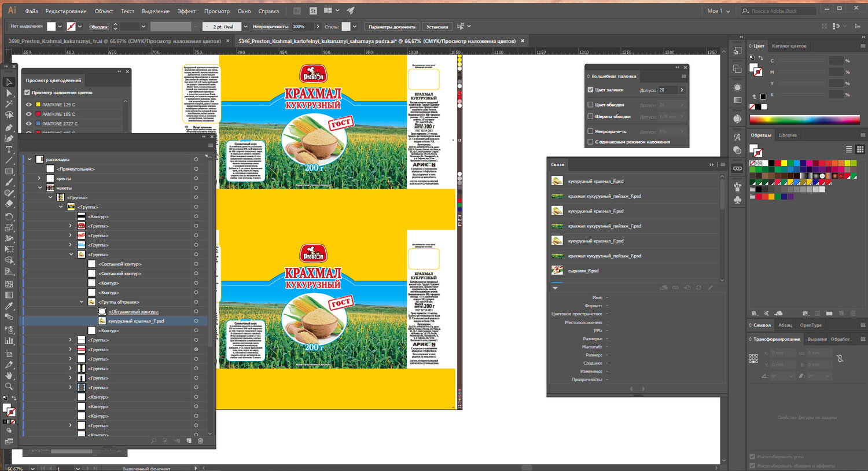
Task: Hide PANTONE 129 C separation eye
Action: pos(28,105)
